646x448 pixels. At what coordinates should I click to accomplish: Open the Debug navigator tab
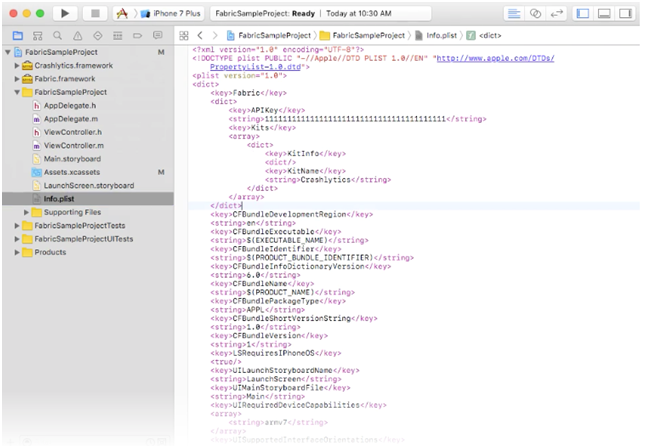point(117,35)
